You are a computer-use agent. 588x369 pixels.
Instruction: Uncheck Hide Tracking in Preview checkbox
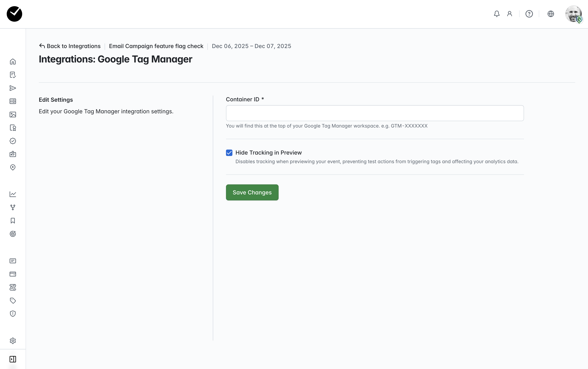pyautogui.click(x=229, y=153)
